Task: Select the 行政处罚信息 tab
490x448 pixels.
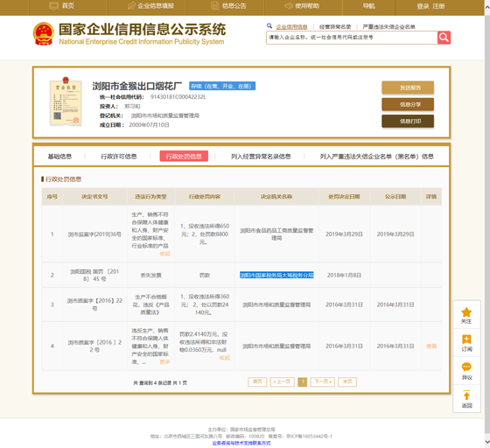Action: coord(184,157)
